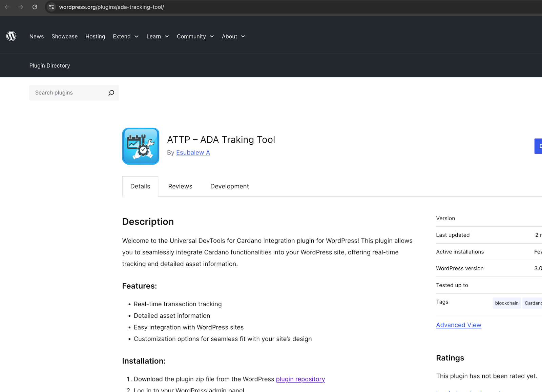Click the blockchain tag
Viewport: 542px width, 392px height.
(507, 303)
